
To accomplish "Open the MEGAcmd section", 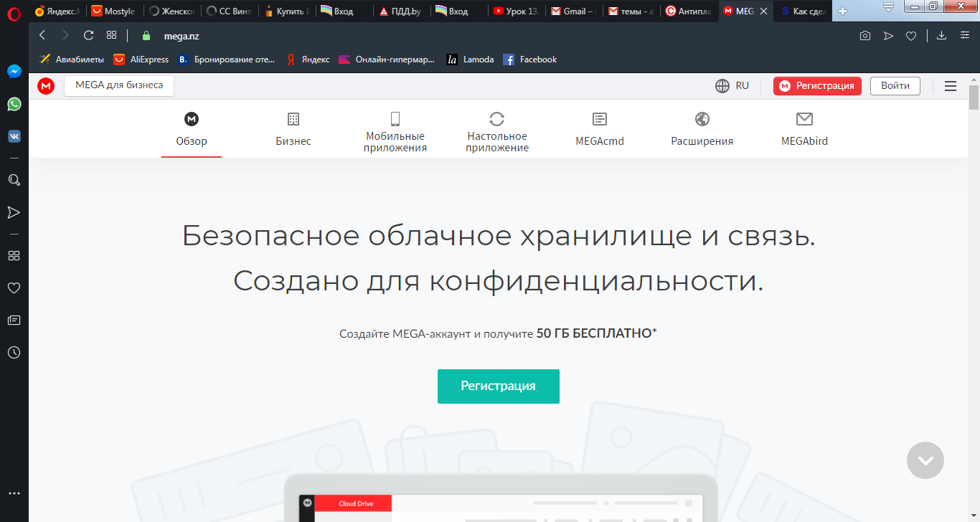I will 600,130.
